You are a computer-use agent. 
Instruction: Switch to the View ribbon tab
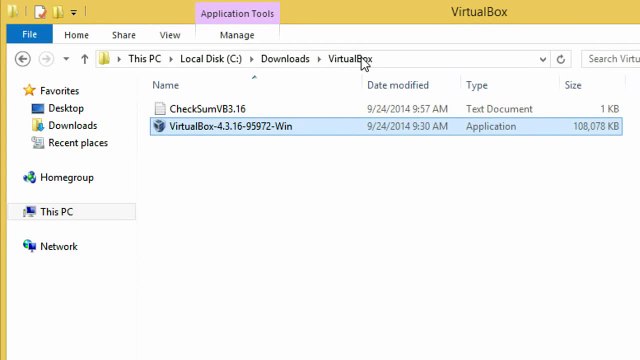(x=170, y=35)
